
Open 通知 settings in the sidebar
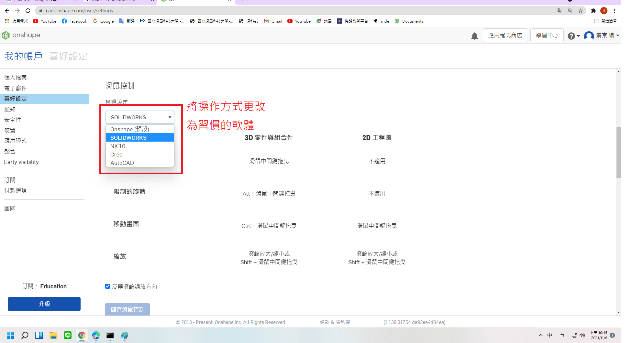[10, 109]
